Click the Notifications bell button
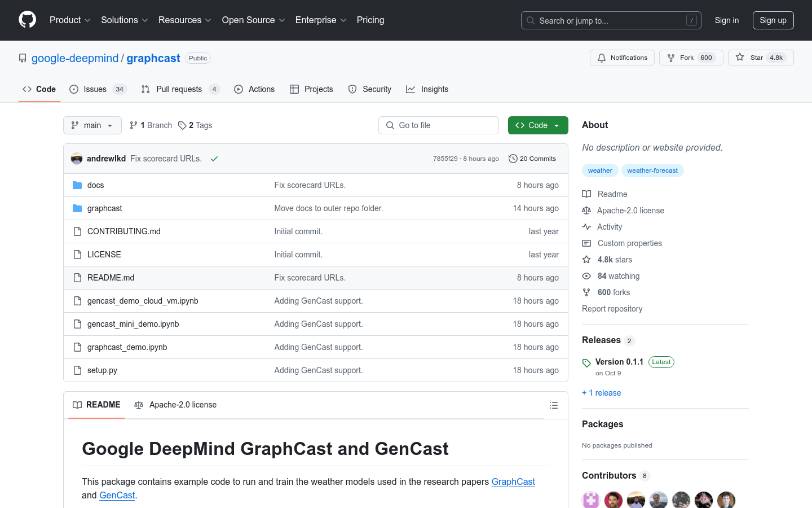The image size is (812, 508). (622, 58)
